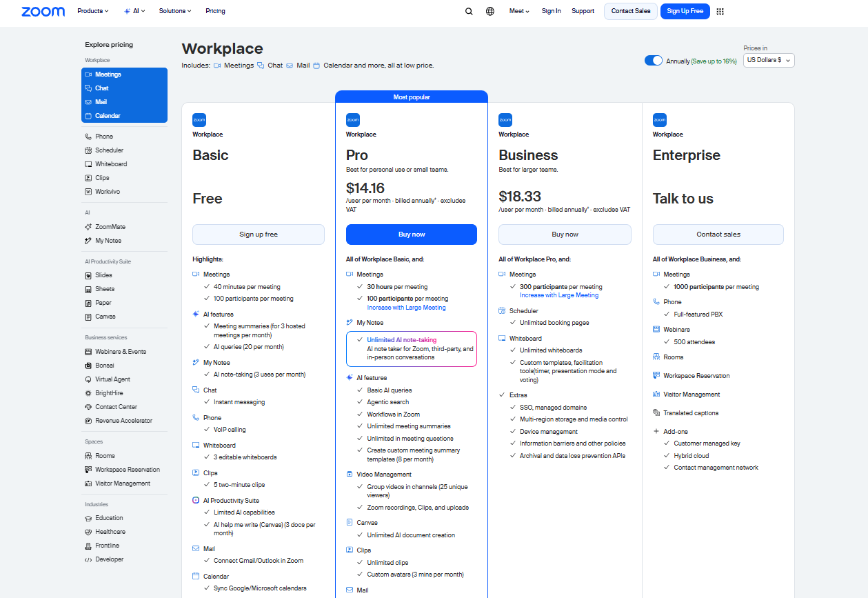Click the Clips icon in sidebar

click(88, 178)
